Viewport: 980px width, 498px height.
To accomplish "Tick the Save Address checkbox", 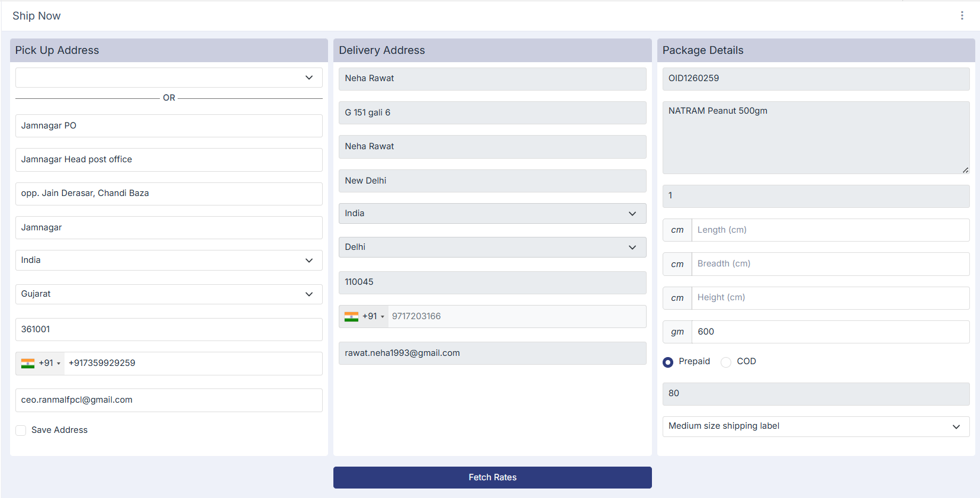I will 21,430.
